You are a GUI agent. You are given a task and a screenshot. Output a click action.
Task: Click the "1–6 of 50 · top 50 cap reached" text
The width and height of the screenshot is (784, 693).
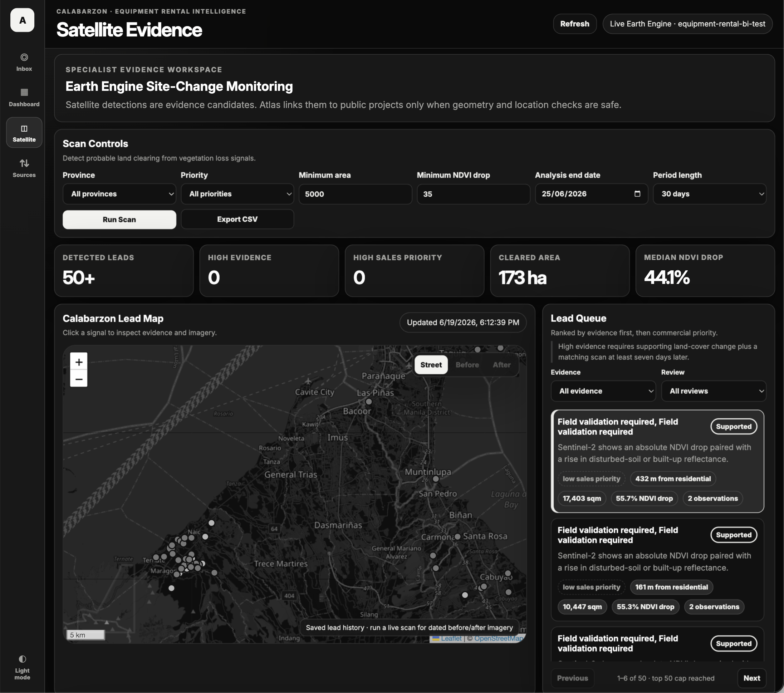[x=666, y=678]
